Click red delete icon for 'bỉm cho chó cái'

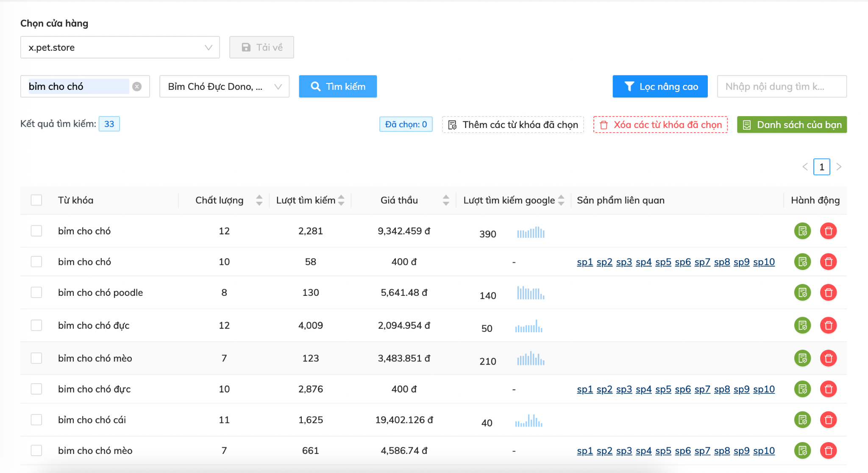828,420
